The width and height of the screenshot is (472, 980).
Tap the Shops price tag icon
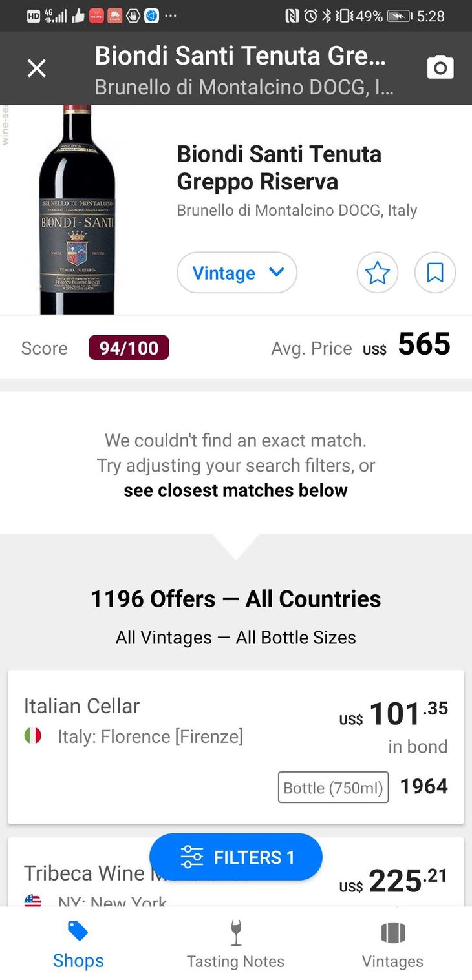[78, 932]
